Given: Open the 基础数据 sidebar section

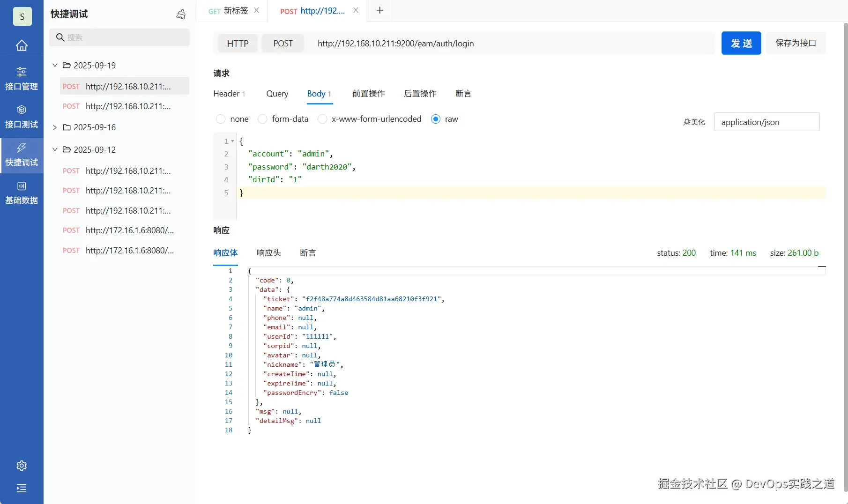Looking at the screenshot, I should (22, 192).
